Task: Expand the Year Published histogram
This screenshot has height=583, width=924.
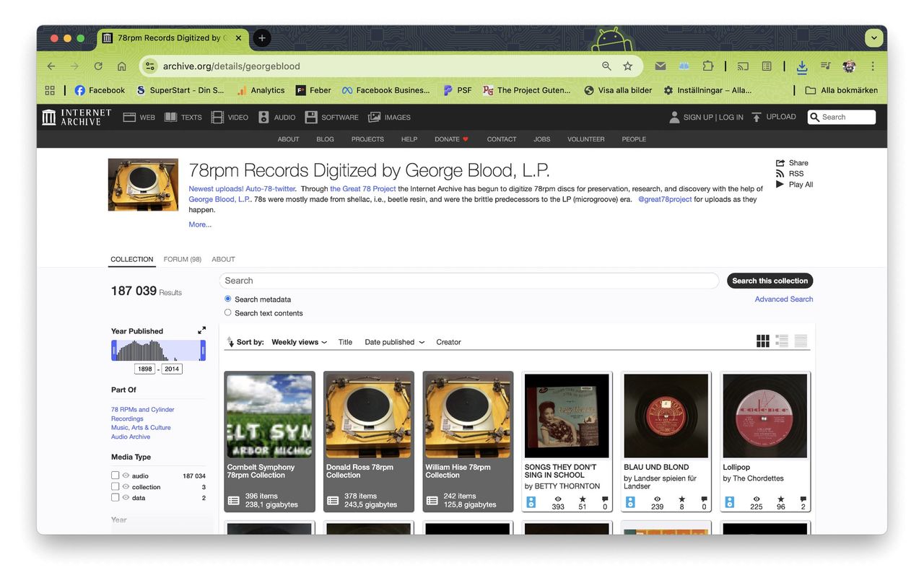Action: [201, 330]
